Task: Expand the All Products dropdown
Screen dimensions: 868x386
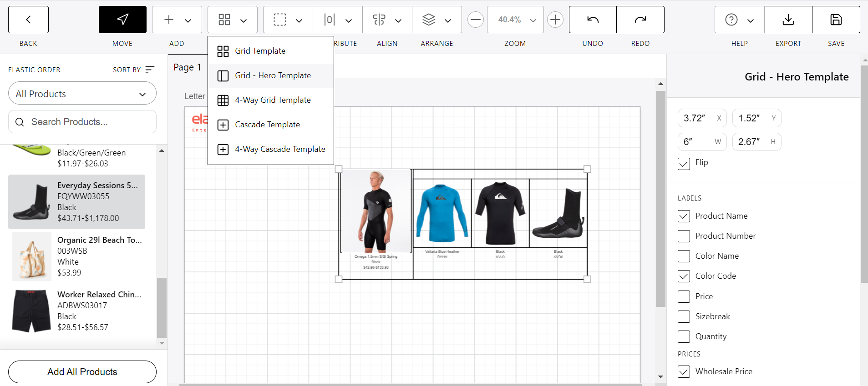Action: (82, 94)
